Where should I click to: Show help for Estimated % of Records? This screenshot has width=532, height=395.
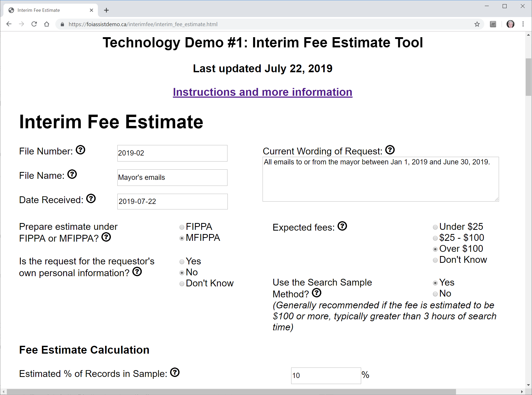coord(175,372)
